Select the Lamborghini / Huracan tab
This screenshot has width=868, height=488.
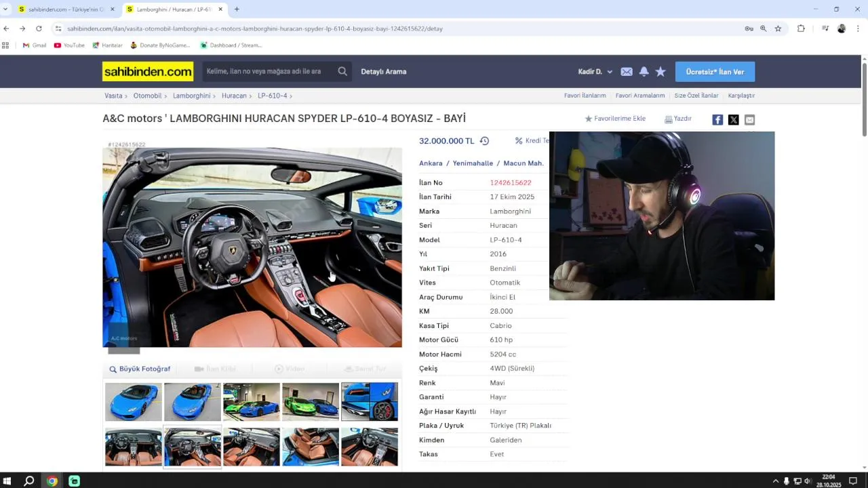(x=174, y=9)
